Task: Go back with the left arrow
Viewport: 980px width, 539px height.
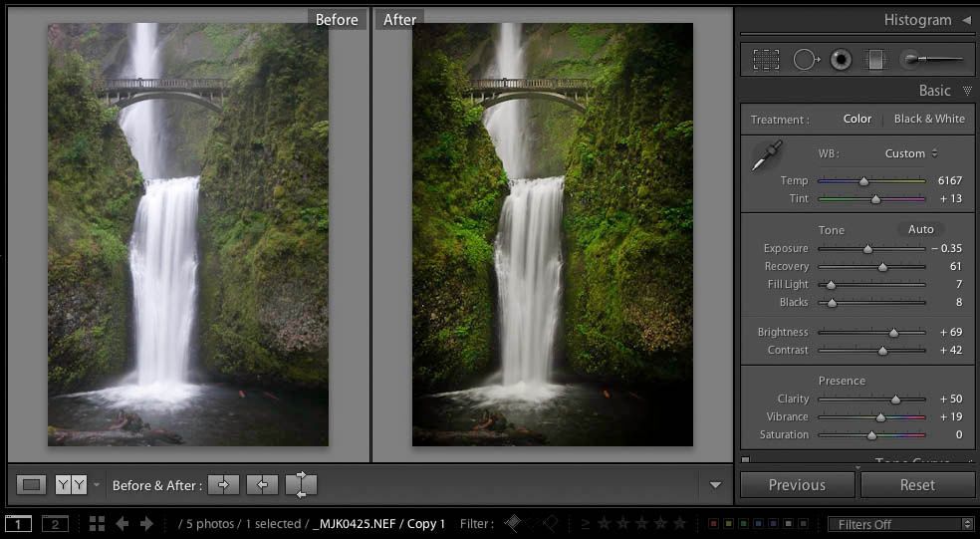Action: 122,524
